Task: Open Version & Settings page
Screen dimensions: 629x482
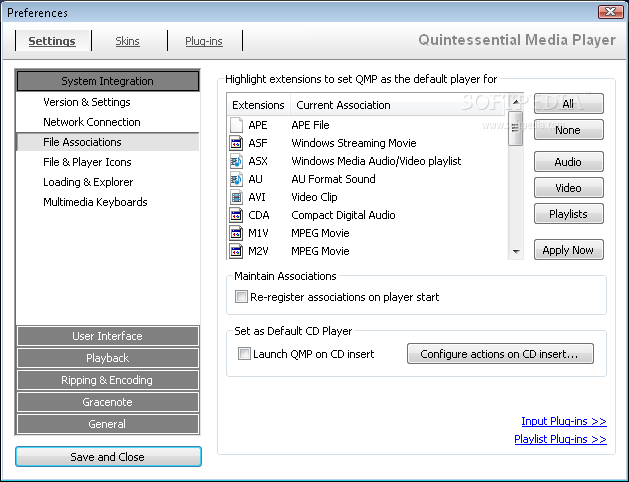Action: pyautogui.click(x=87, y=102)
